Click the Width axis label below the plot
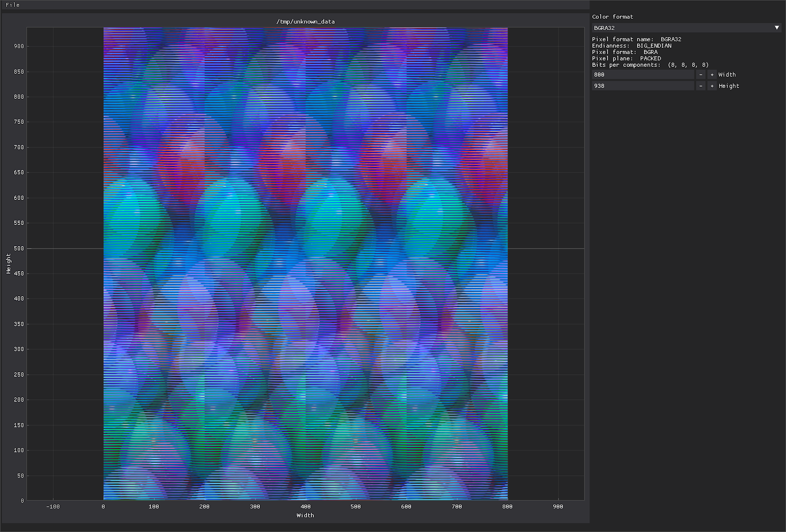 click(305, 515)
